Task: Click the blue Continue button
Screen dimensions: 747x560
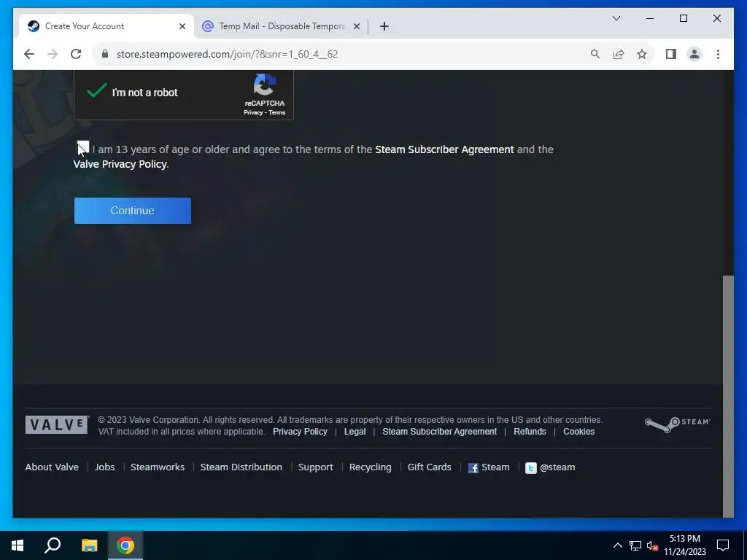Action: point(133,211)
